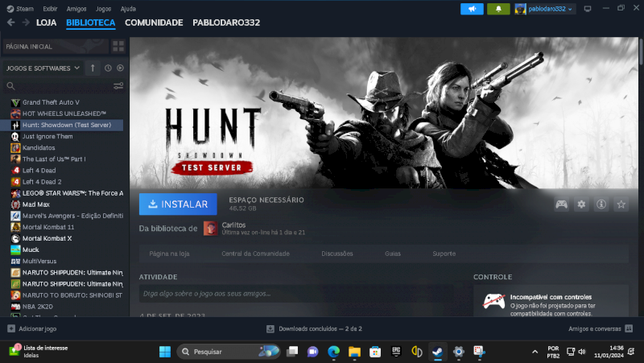Open PABLODARO332 profile tab

[x=226, y=23]
